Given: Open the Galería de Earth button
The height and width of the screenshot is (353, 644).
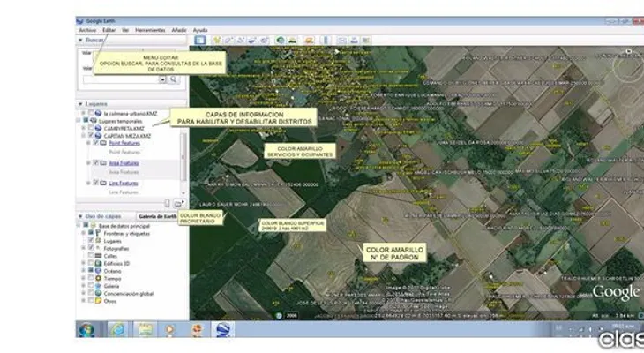Looking at the screenshot, I should 158,216.
